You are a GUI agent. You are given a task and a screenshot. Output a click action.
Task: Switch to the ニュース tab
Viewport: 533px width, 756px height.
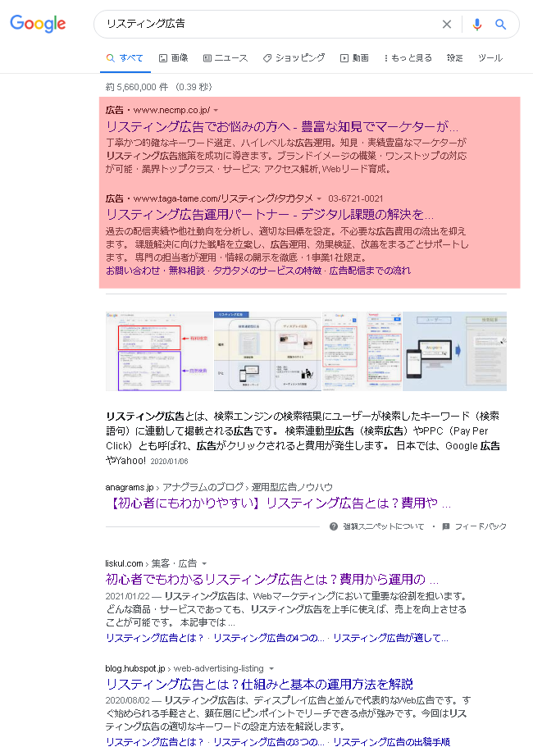point(225,58)
